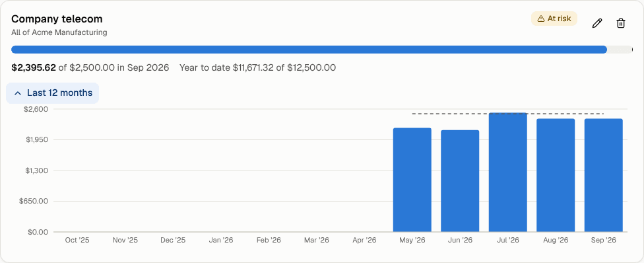Select the Sep '26 bar in chart

click(603, 175)
